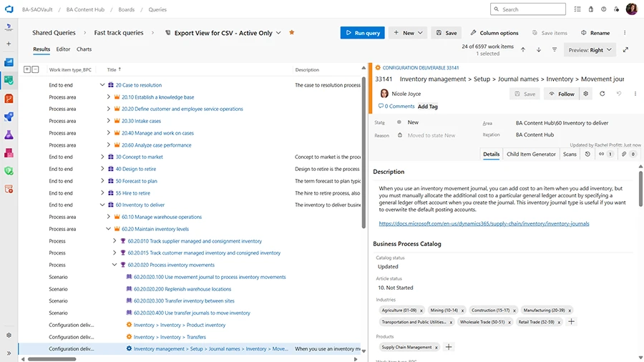
Task: Go to next work item with the down arrow
Action: 538,50
